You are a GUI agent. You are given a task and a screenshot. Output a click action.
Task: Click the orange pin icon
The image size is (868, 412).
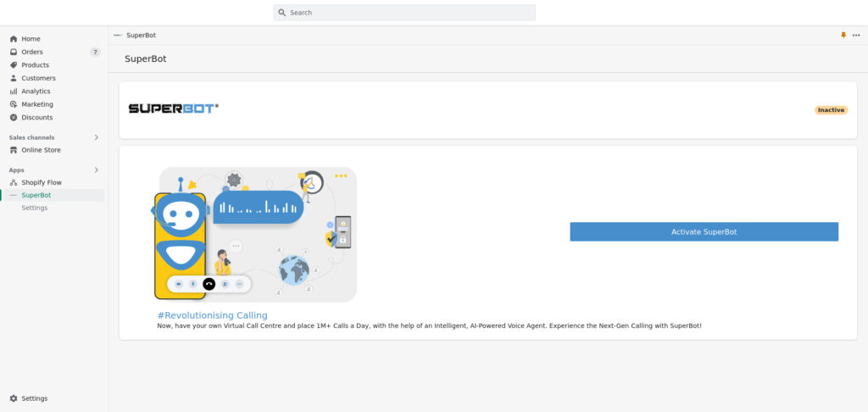point(843,35)
